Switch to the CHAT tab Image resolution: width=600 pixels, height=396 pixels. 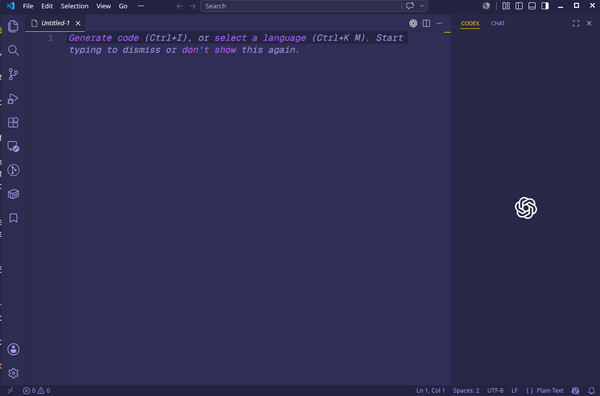click(498, 23)
